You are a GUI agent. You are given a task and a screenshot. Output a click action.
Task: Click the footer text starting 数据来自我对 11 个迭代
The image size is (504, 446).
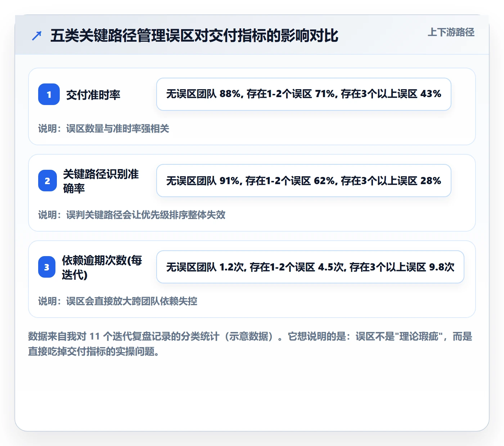tap(250, 344)
